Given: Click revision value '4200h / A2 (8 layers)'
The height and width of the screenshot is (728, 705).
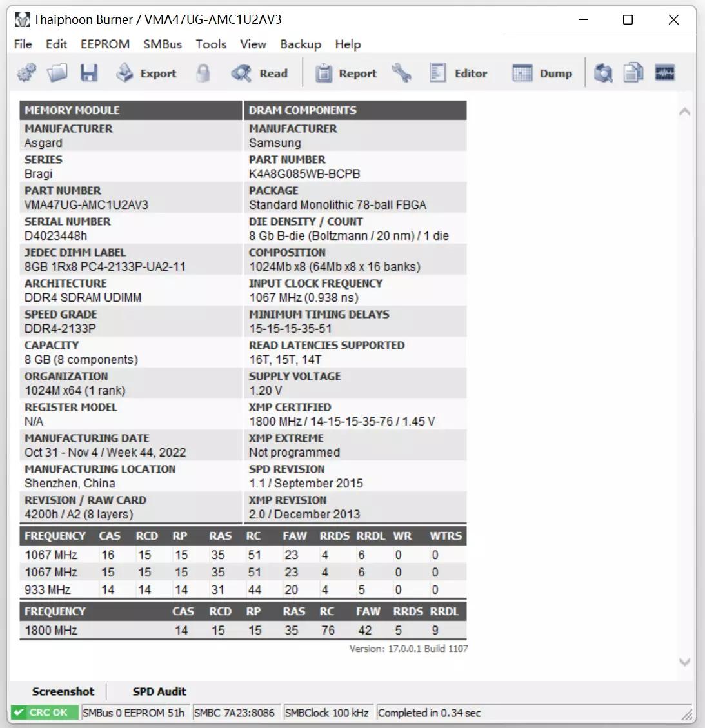Looking at the screenshot, I should pos(79,515).
